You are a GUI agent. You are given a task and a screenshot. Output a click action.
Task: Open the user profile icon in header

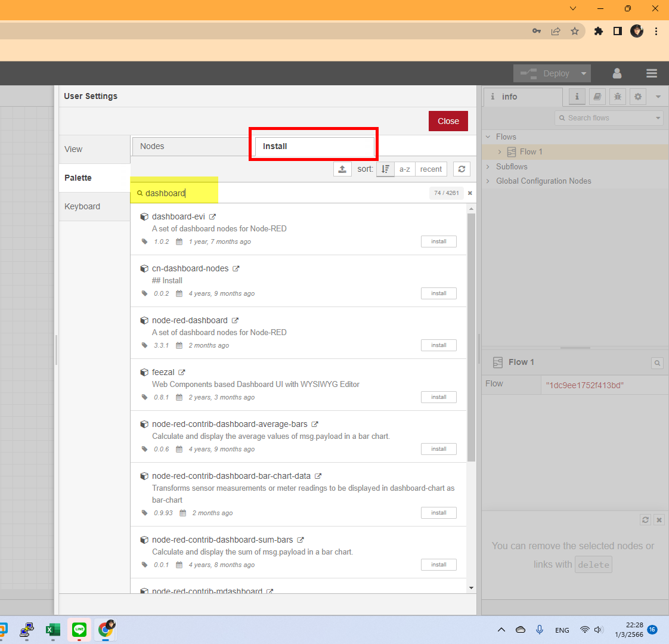[617, 73]
